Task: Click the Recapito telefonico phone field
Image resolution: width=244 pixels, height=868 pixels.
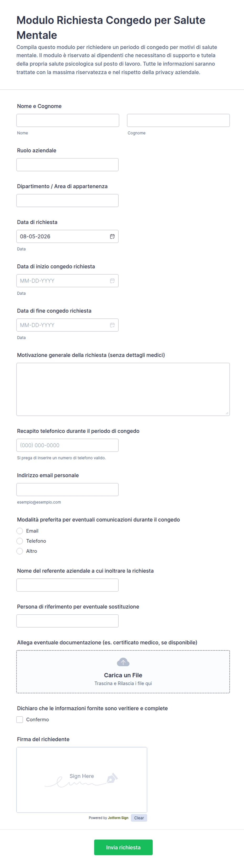Action: tap(67, 445)
